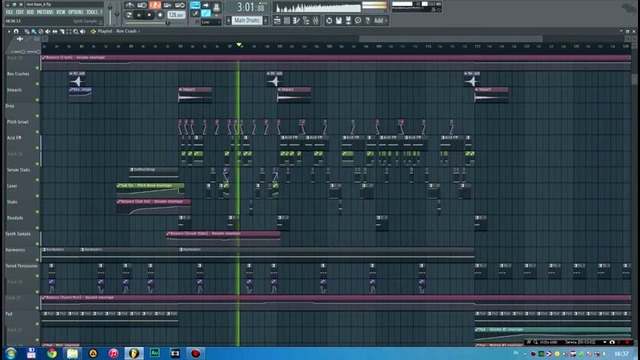Click the tempo 126 display

click(176, 15)
